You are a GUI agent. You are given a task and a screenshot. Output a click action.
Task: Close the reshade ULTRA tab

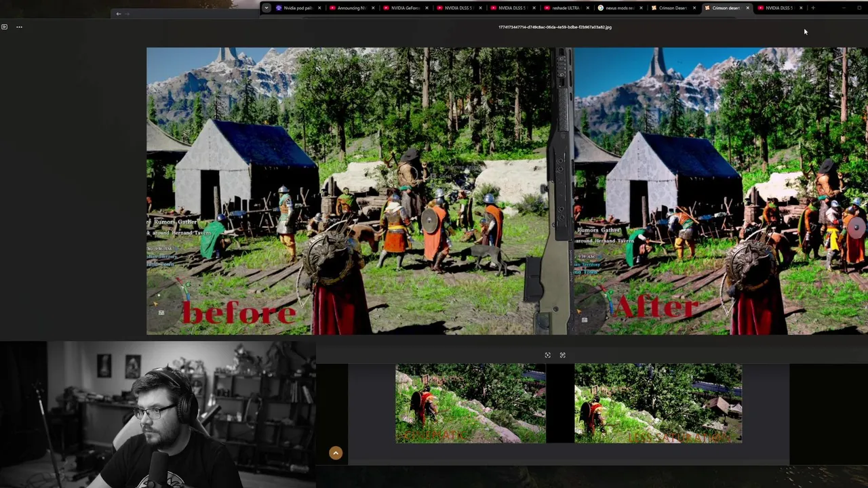(x=587, y=8)
